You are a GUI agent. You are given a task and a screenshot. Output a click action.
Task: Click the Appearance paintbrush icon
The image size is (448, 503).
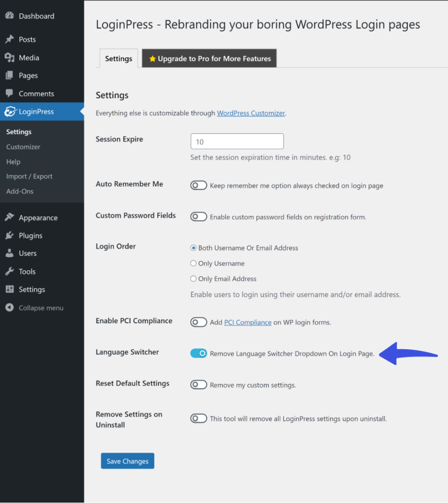click(x=10, y=217)
